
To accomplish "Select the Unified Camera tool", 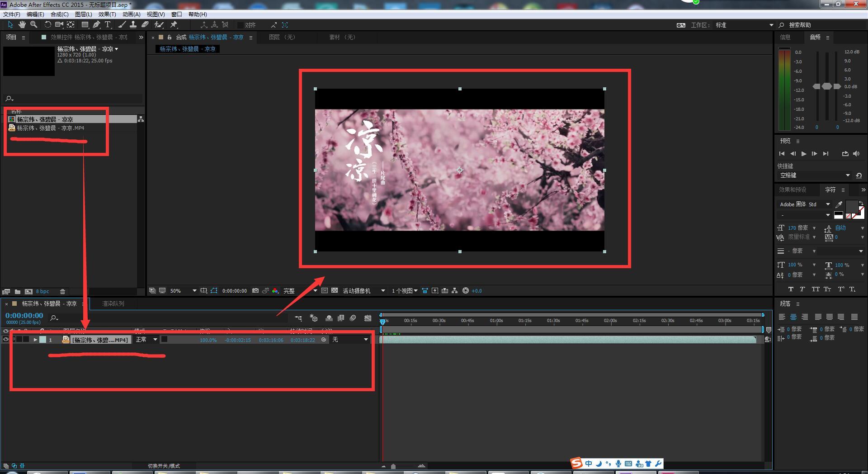I will pyautogui.click(x=59, y=25).
